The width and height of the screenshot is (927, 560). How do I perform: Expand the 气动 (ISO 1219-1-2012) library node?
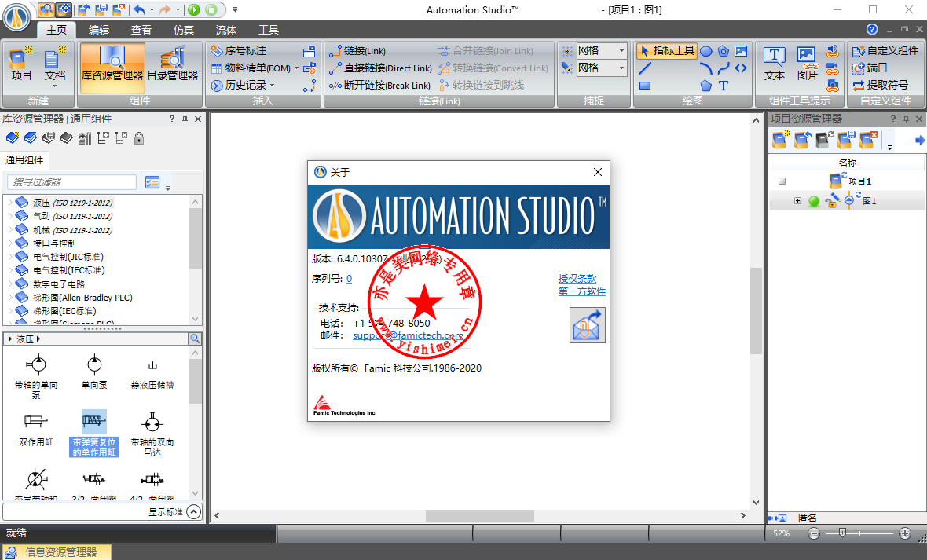click(9, 216)
